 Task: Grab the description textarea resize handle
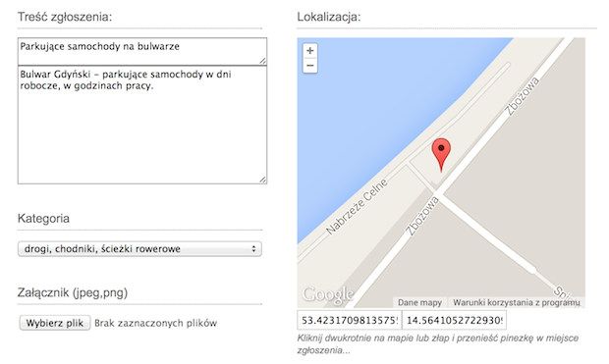click(263, 180)
